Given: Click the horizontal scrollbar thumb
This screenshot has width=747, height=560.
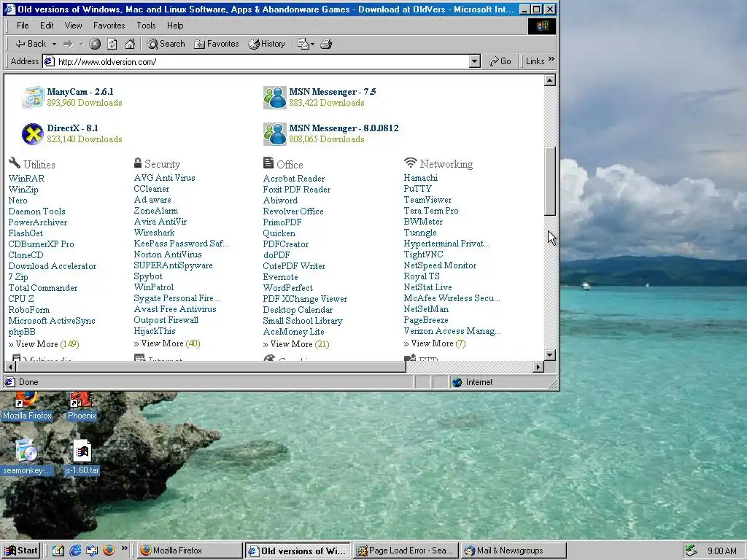Looking at the screenshot, I should 210,367.
